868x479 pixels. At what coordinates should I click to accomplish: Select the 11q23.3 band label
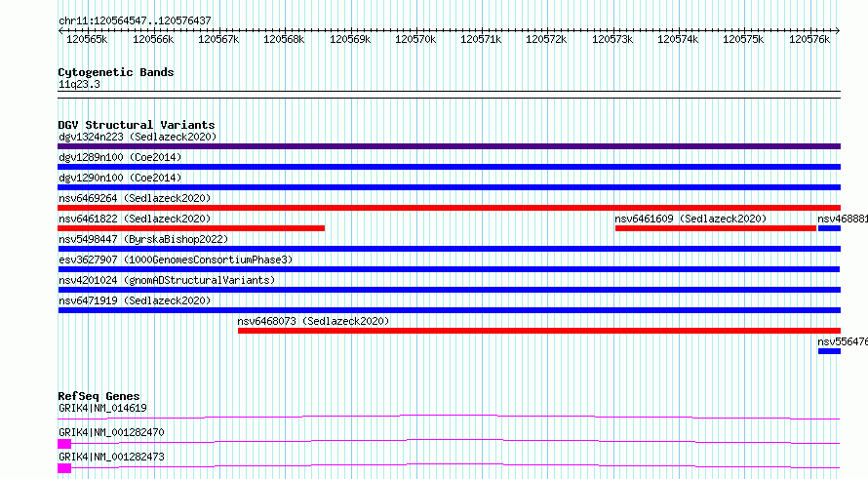tap(79, 84)
